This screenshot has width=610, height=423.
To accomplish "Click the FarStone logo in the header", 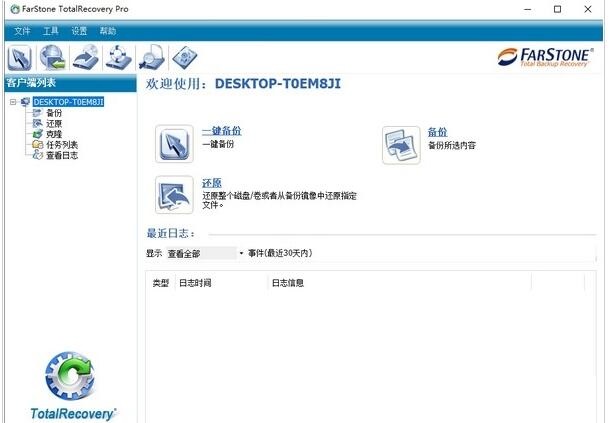I will tap(545, 57).
